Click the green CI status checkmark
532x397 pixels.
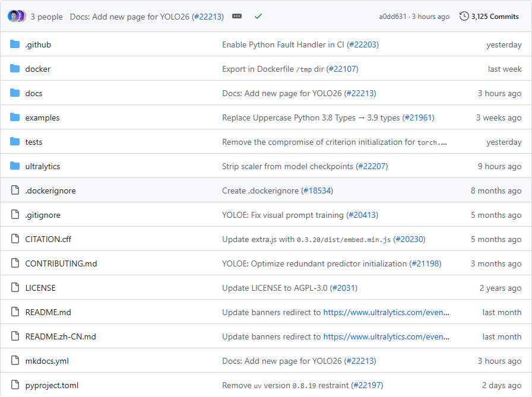pos(258,17)
